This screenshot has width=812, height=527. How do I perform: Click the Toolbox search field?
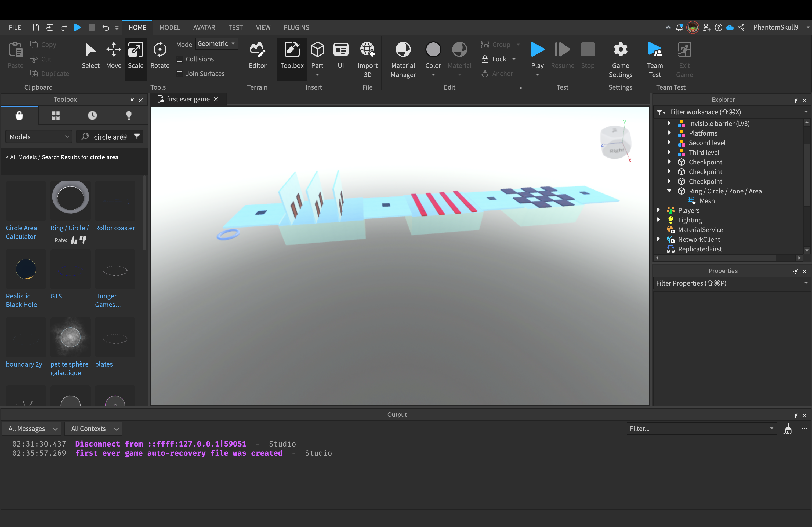click(110, 137)
